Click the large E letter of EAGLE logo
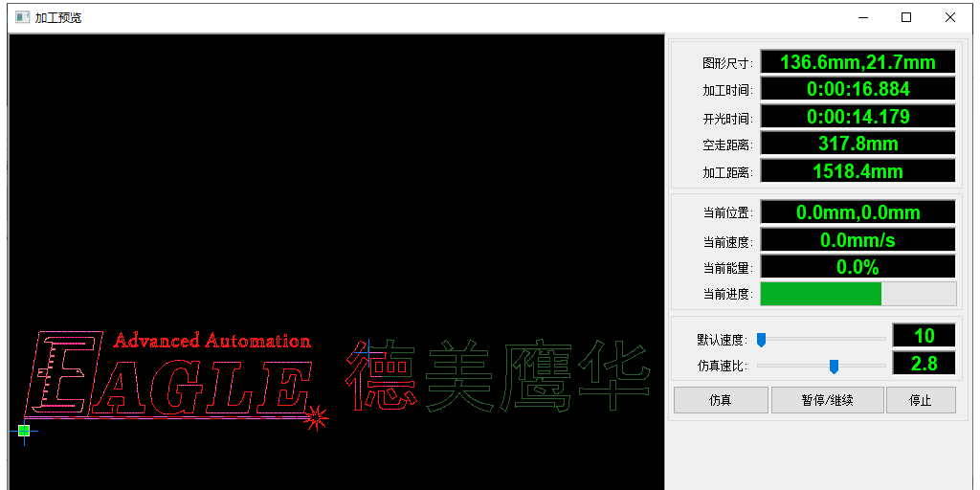 pos(62,372)
